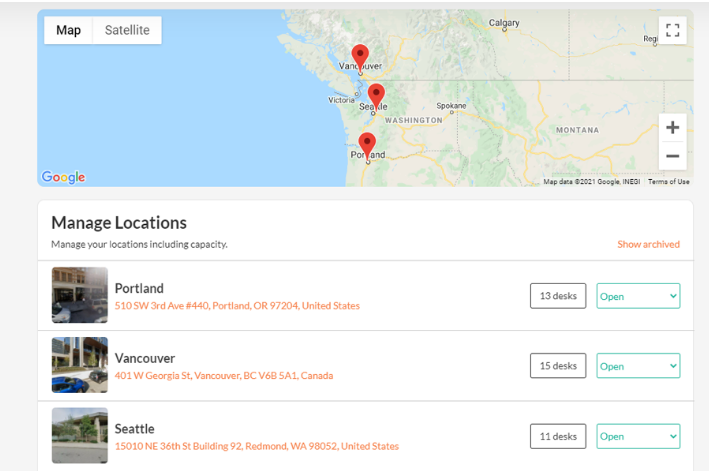Zoom out on the map
The width and height of the screenshot is (709, 471).
coord(673,155)
